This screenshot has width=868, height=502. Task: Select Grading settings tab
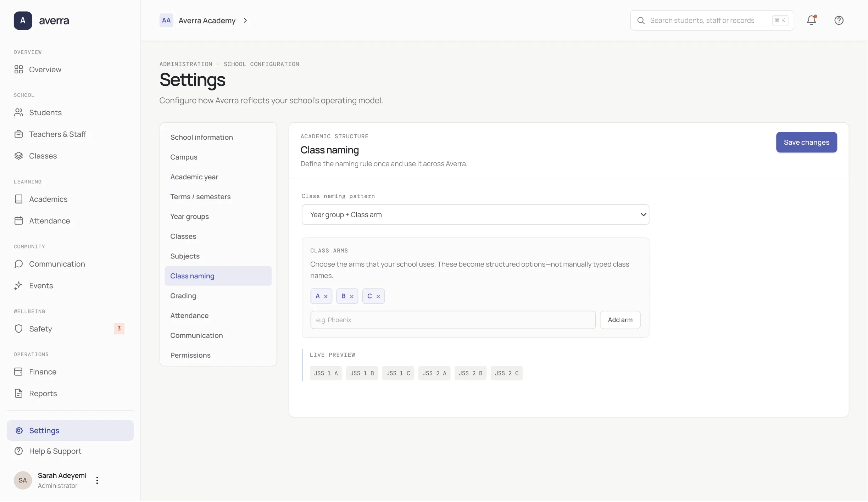pyautogui.click(x=218, y=296)
